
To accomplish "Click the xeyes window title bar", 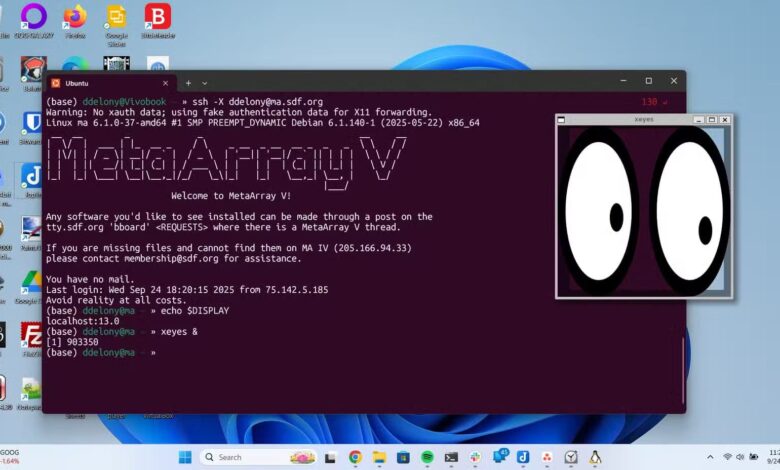I will (644, 120).
